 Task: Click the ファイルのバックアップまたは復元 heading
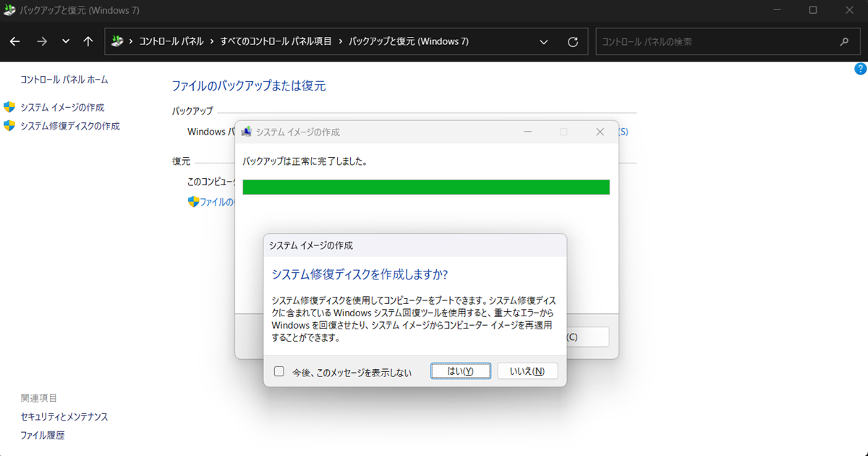coord(249,86)
